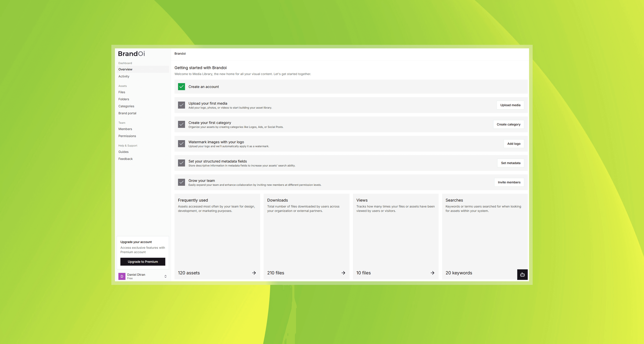644x344 pixels.
Task: Open Permissions under Team
Action: 127,136
